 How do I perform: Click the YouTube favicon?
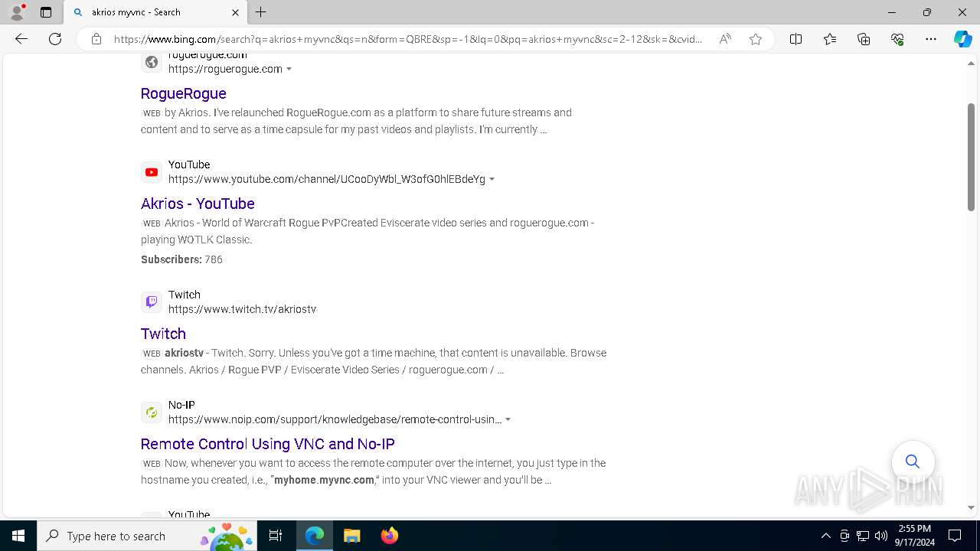tap(152, 172)
